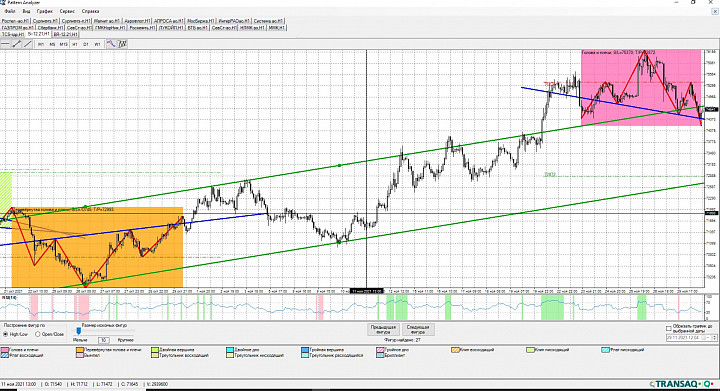Switch timeframe to D1
Viewport: 720px width, 391px height.
click(86, 45)
